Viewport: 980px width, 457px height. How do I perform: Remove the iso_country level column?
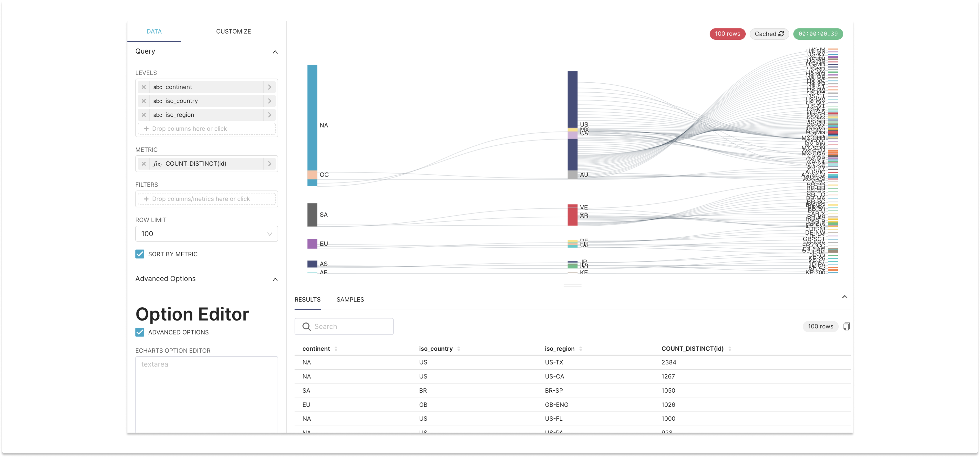(143, 101)
